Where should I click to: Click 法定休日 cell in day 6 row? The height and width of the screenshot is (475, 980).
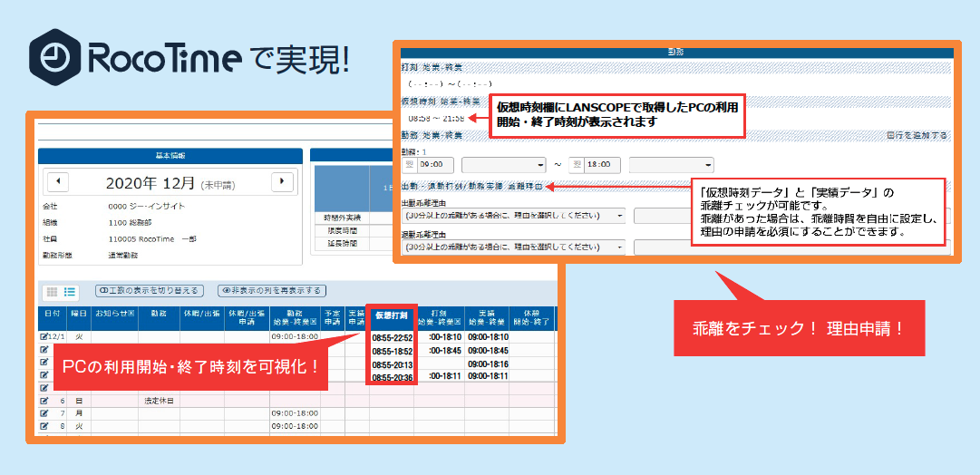click(159, 401)
